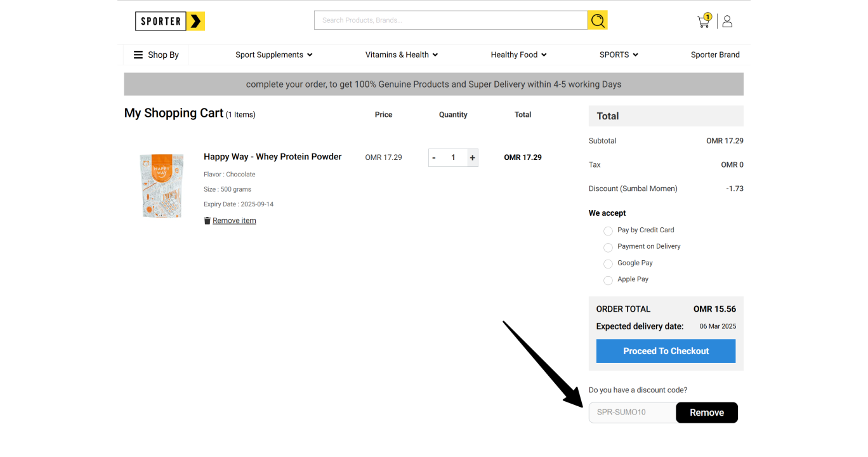Open the user account icon
Image resolution: width=868 pixels, height=457 pixels.
(727, 22)
